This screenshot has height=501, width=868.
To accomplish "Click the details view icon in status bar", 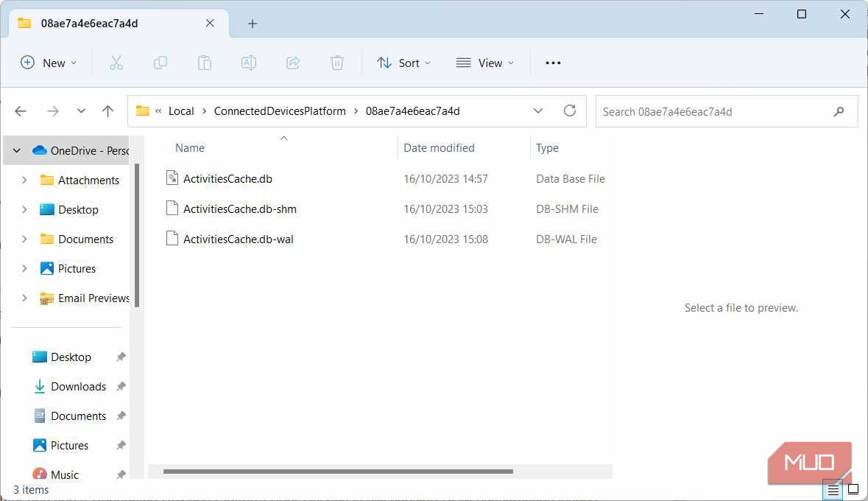I will [833, 489].
